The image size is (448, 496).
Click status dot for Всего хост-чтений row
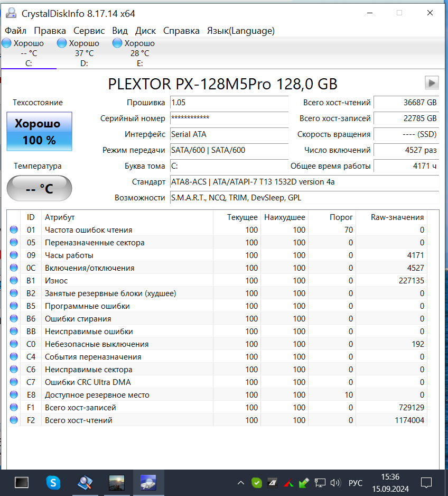pos(14,420)
